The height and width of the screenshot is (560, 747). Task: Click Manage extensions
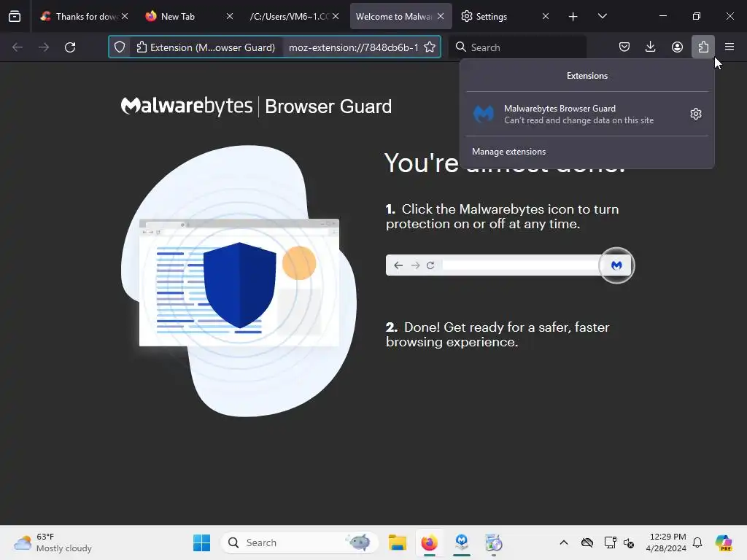tap(508, 152)
